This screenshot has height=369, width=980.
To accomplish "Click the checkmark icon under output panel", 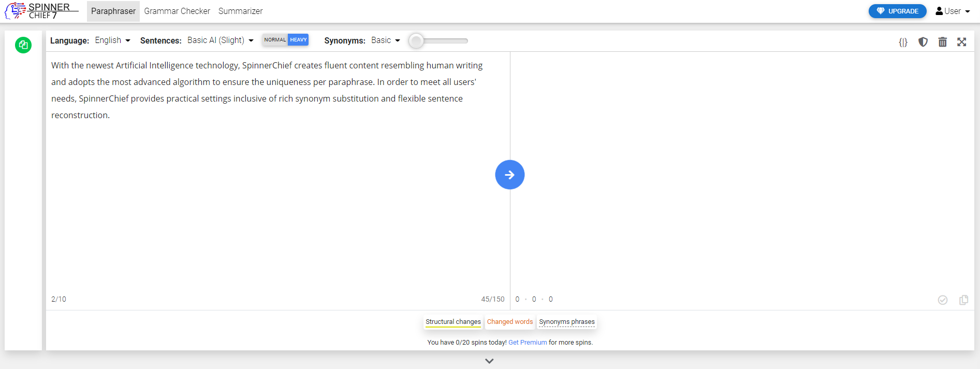I will tap(943, 300).
